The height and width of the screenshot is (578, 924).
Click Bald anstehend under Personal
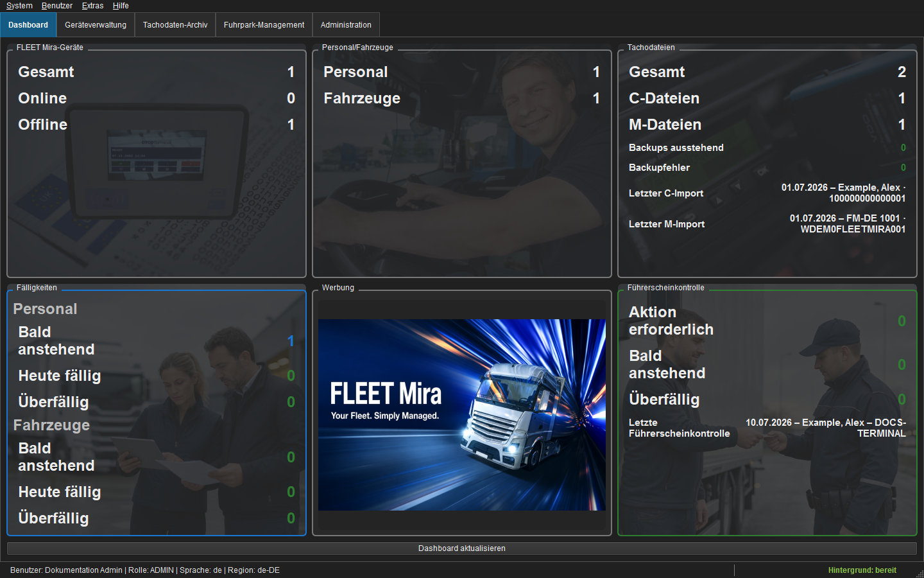pos(157,341)
